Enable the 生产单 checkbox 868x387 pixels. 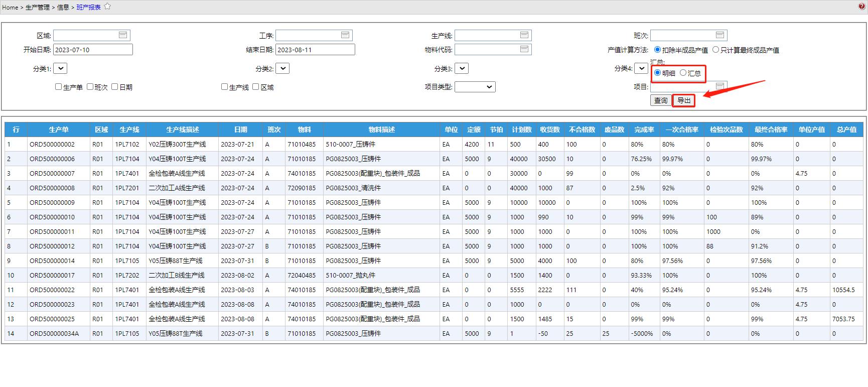(59, 87)
